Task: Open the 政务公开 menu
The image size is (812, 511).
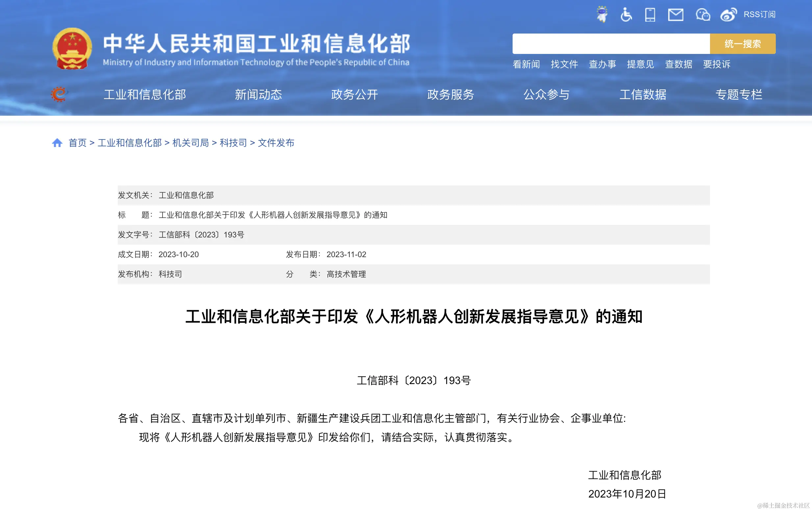Action: tap(354, 94)
